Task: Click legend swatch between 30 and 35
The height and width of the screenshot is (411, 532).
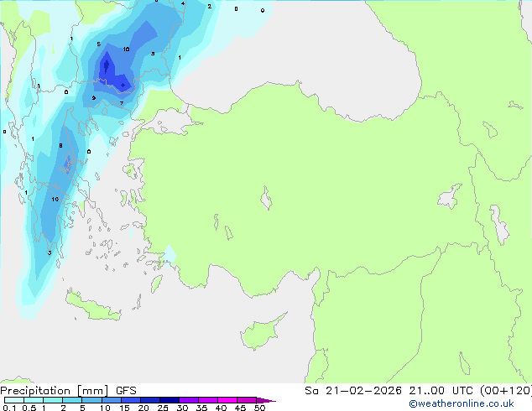Action: tap(188, 400)
